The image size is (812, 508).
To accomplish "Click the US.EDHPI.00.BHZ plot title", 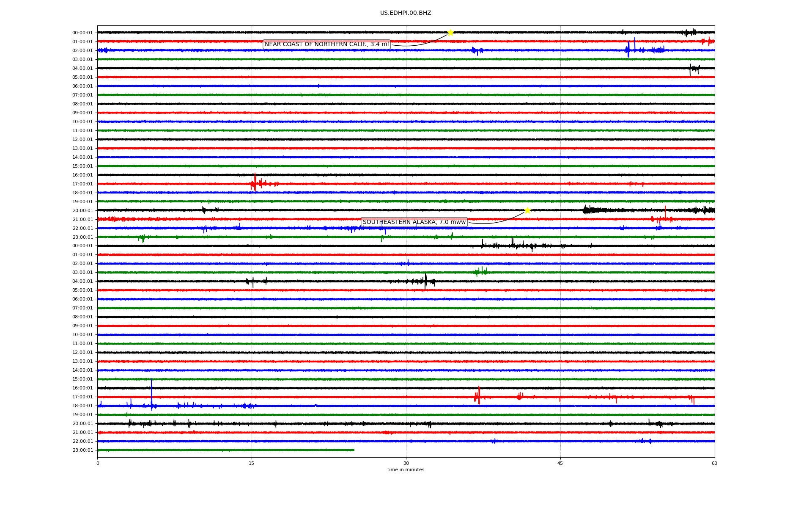I will (405, 13).
